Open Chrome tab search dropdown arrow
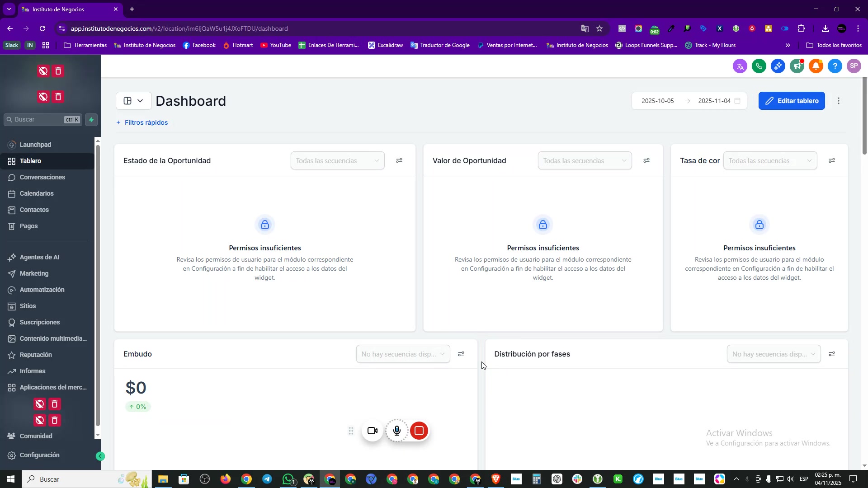Screen dimensions: 868x488 point(9,9)
